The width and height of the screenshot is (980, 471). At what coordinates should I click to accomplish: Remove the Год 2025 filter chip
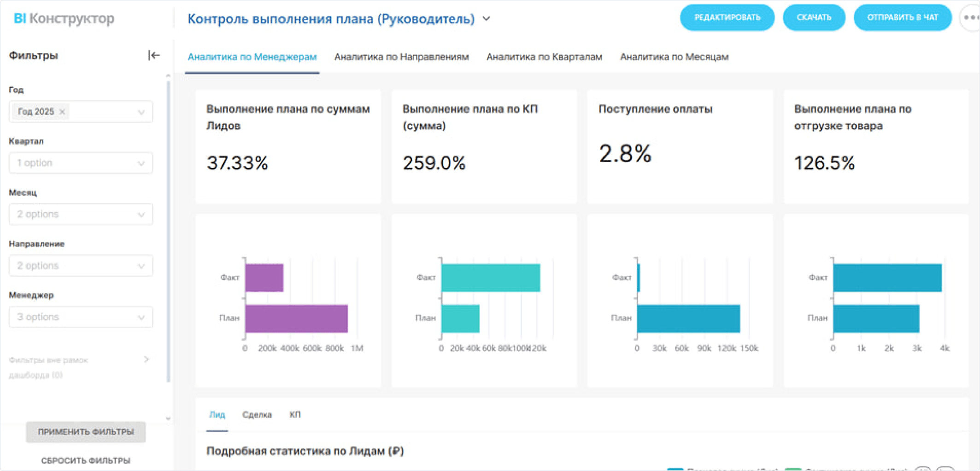click(x=62, y=111)
